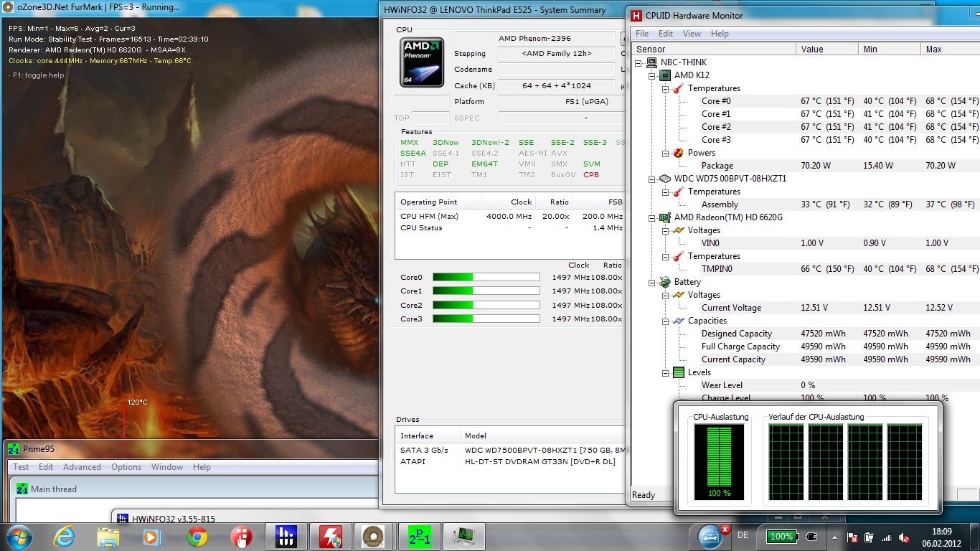Click the green Levels icon under Battery
The width and height of the screenshot is (980, 551).
pos(679,372)
